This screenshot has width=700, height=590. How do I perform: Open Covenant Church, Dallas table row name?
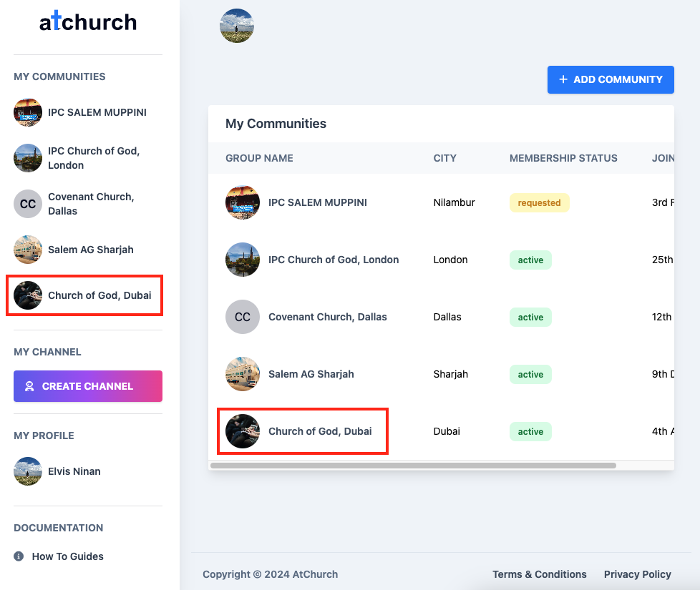click(327, 317)
